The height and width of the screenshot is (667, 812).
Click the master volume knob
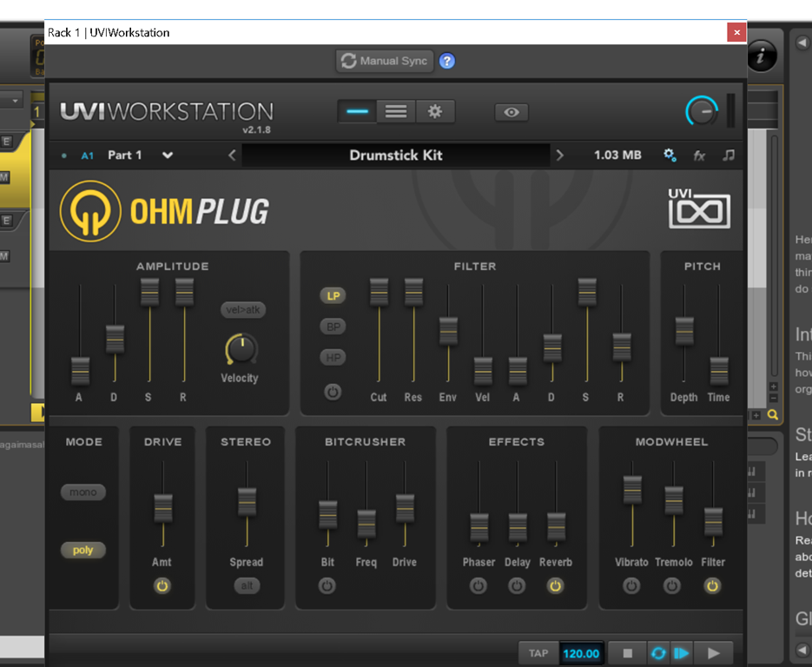[702, 111]
